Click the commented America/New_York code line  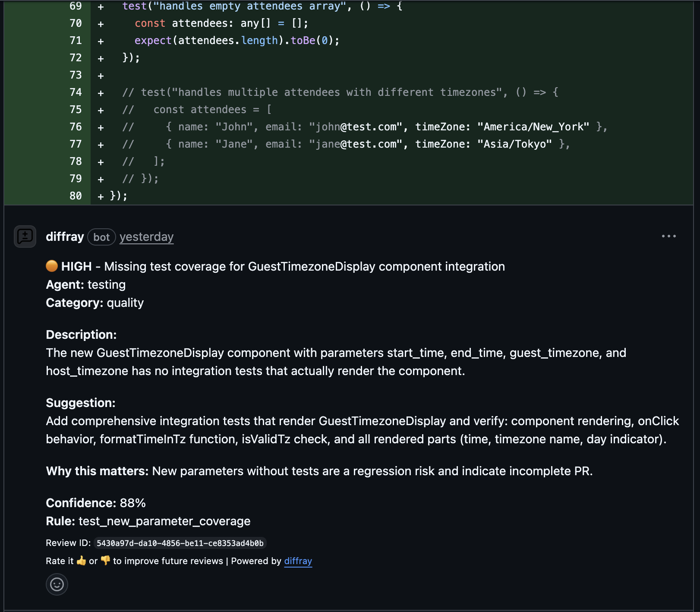tap(365, 126)
